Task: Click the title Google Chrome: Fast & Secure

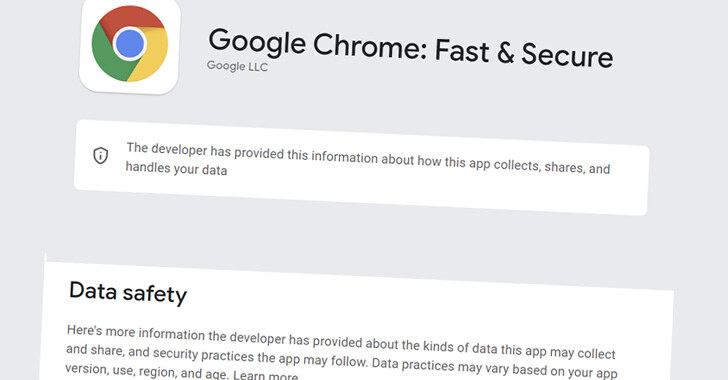Action: coord(411,48)
